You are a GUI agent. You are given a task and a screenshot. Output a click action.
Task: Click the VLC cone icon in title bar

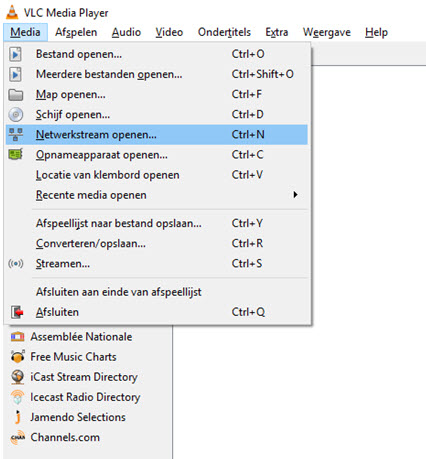pos(12,12)
